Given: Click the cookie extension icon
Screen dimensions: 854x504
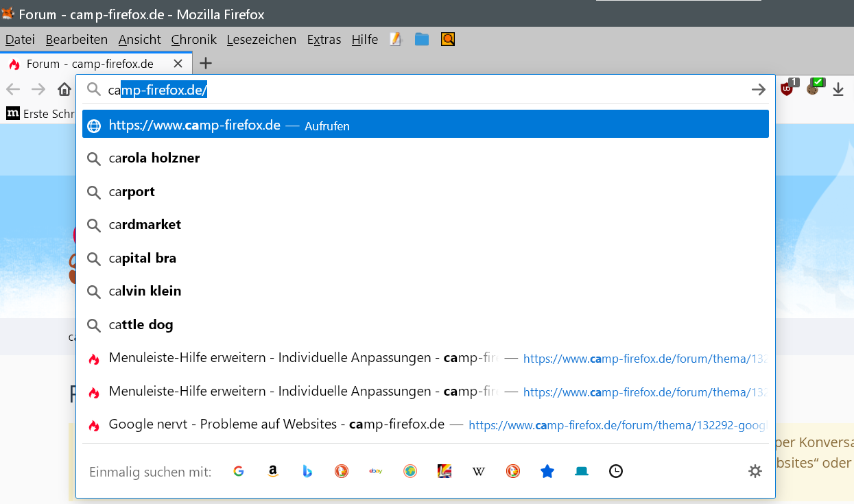Looking at the screenshot, I should tap(813, 88).
